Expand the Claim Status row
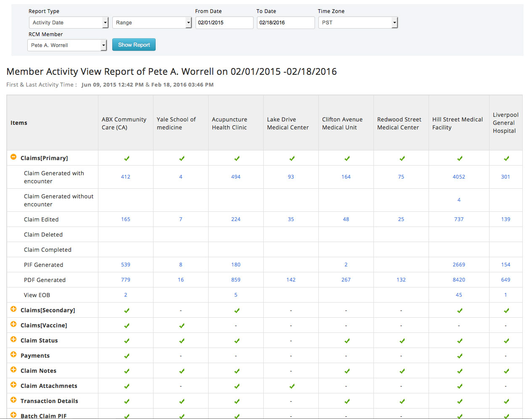 pyautogui.click(x=13, y=340)
